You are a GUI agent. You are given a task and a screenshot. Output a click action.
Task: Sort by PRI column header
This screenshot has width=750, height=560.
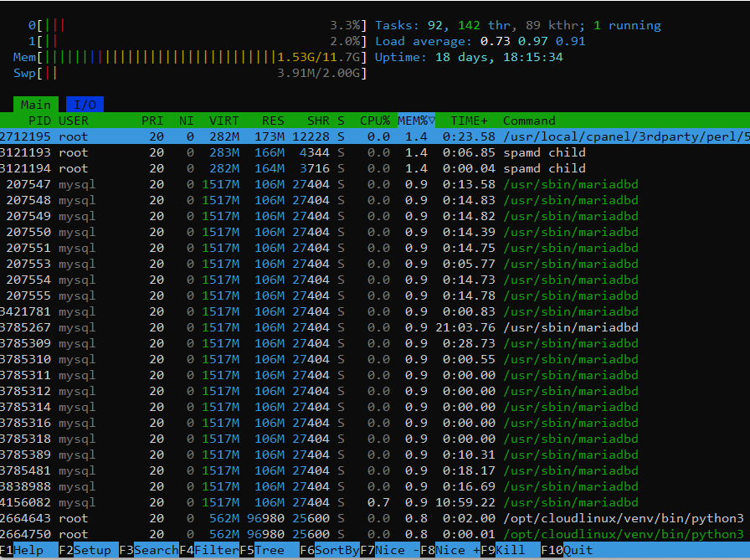click(152, 121)
